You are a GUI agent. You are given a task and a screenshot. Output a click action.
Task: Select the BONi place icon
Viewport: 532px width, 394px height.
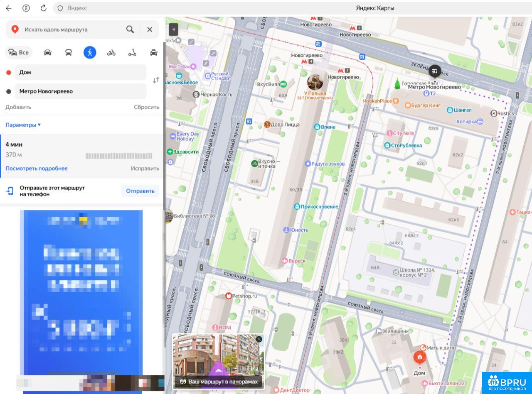point(215,328)
